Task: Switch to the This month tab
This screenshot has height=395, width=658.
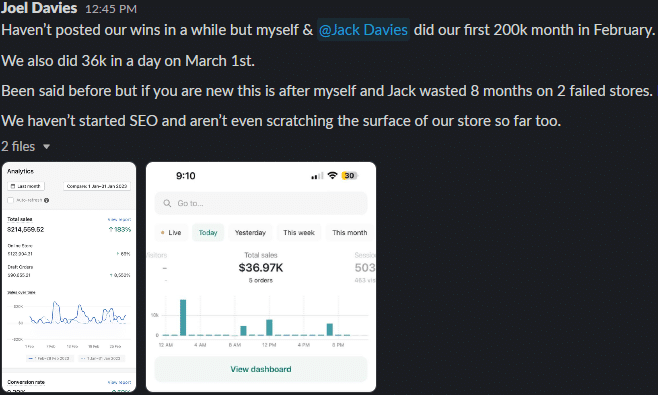Action: [x=350, y=233]
